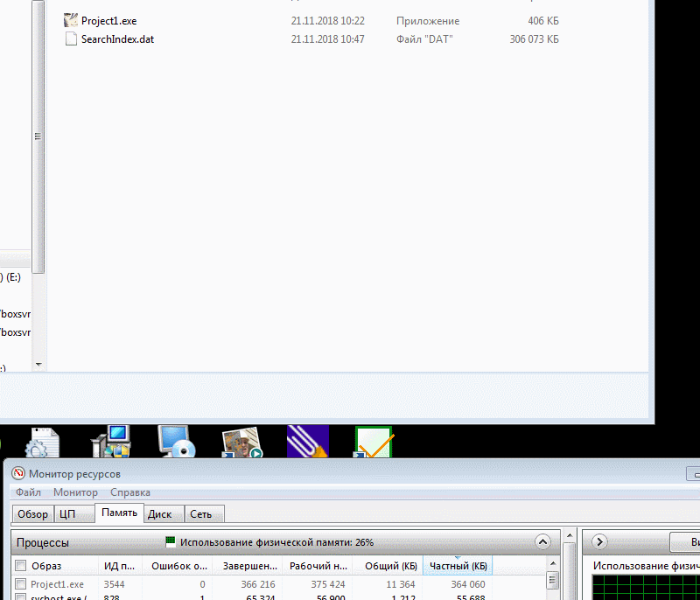Open Файл menu in Resource Monitor
The height and width of the screenshot is (600, 700).
pyautogui.click(x=28, y=492)
